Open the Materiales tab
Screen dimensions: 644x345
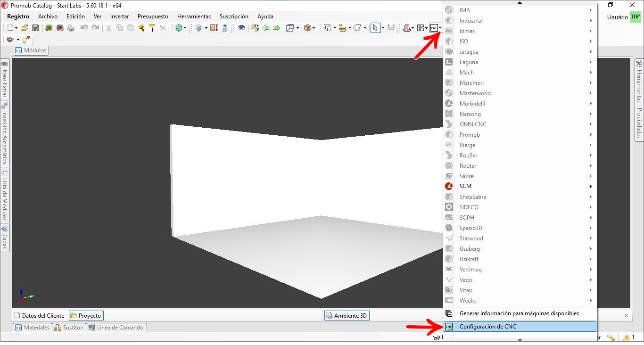(32, 328)
